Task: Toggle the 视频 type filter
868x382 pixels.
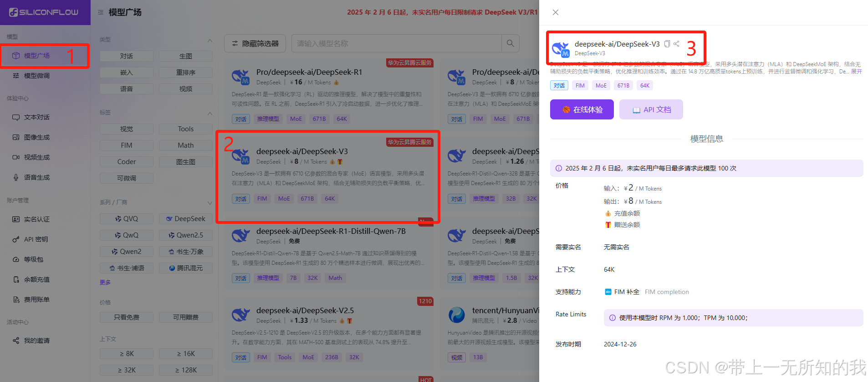Action: coord(186,89)
